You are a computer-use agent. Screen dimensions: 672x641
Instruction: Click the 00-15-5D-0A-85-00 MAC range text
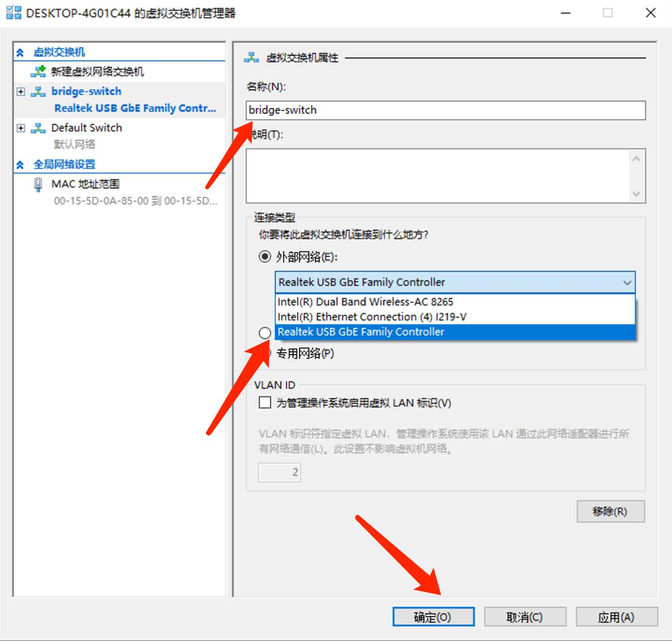(x=136, y=201)
